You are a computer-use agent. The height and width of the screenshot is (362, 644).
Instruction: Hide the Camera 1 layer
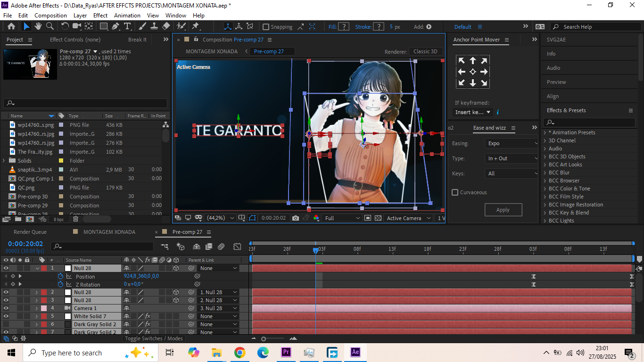pyautogui.click(x=6, y=308)
